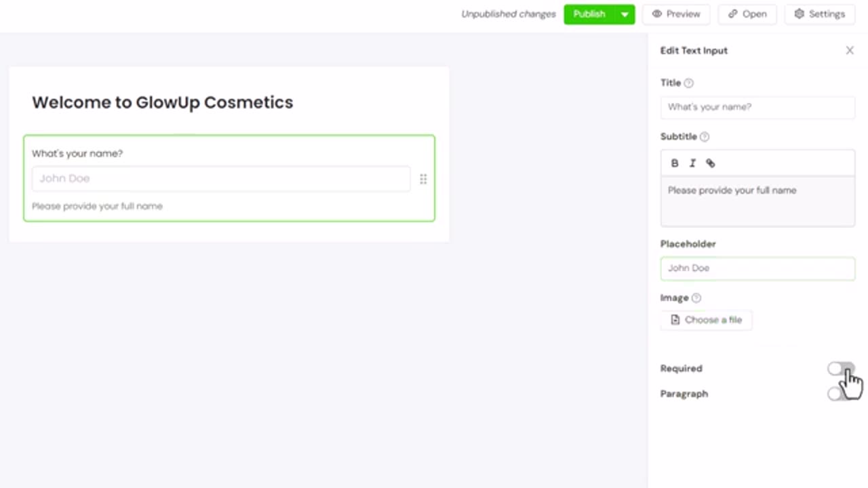
Task: Click the Italic formatting icon in the Subtitle editor
Action: coord(692,163)
